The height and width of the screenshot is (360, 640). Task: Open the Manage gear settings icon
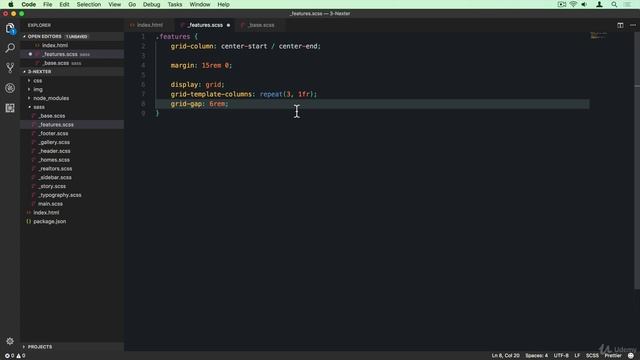point(10,341)
